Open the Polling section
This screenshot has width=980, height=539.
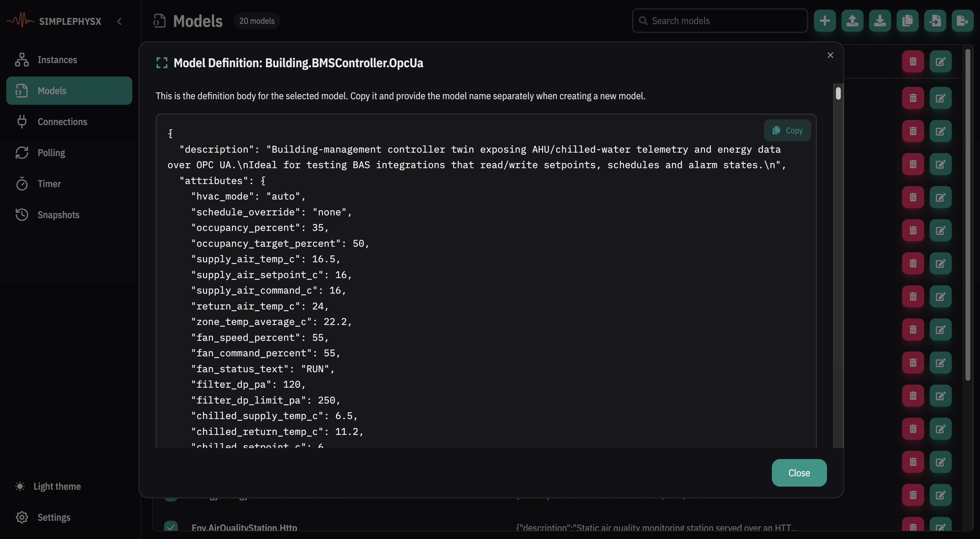(x=51, y=153)
